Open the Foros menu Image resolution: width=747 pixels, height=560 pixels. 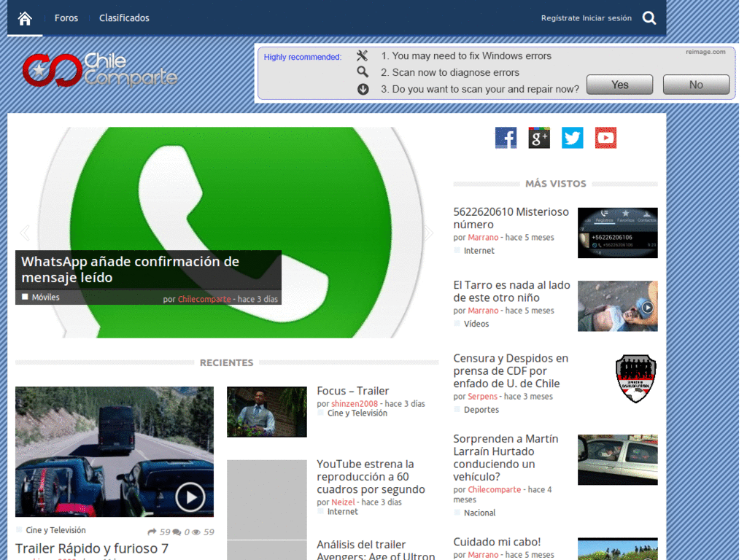click(x=66, y=18)
